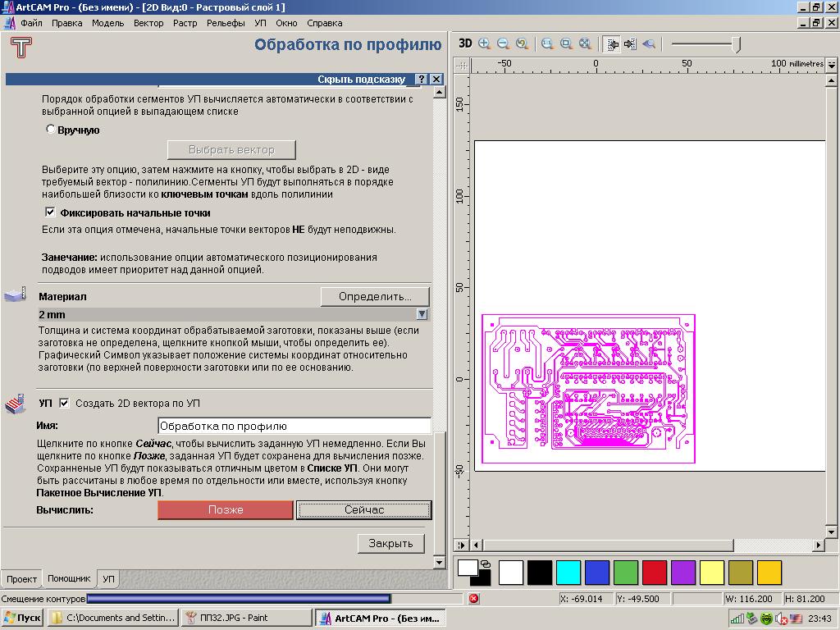Viewport: 840px width, 630px height.
Task: Switch to the Проект tab
Action: (21, 579)
